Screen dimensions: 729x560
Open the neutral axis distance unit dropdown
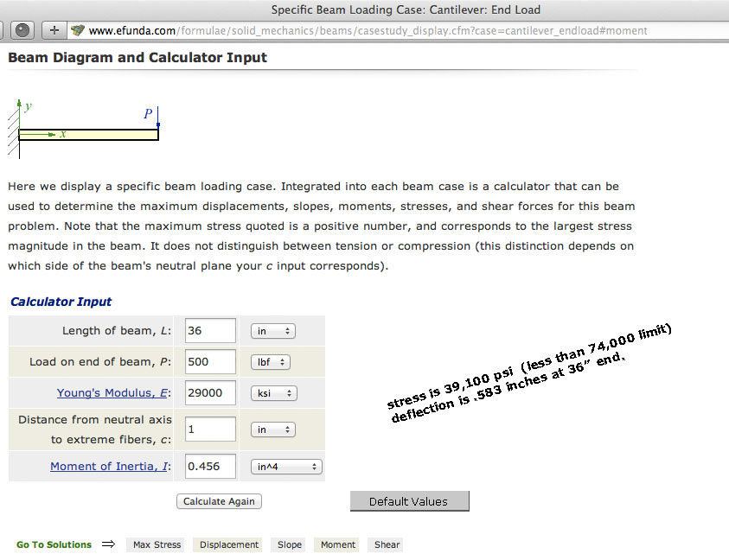point(273,430)
